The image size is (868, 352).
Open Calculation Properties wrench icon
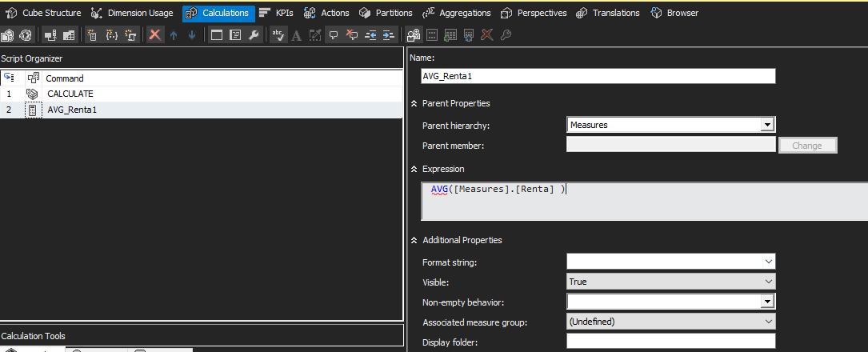(x=254, y=35)
